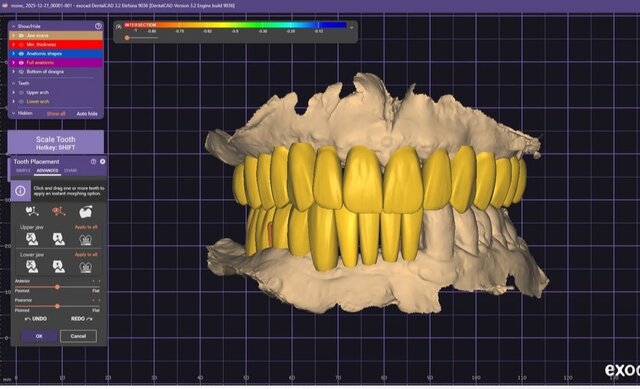640x389 pixels.
Task: Switch to the Chain tab
Action: pyautogui.click(x=70, y=171)
